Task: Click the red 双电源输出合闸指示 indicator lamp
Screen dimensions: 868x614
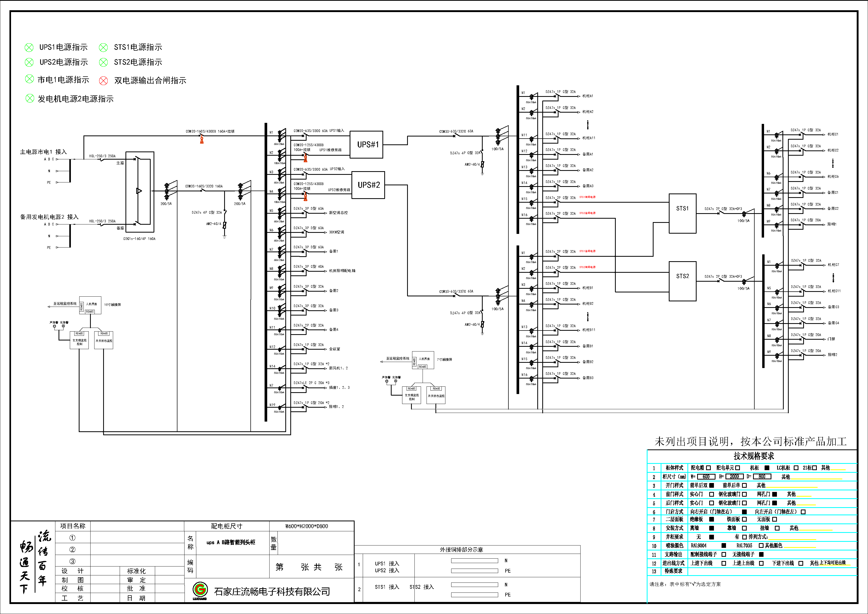Action: tap(103, 81)
